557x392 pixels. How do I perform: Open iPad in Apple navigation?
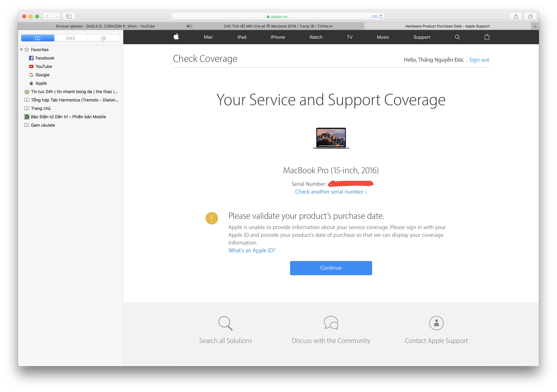[242, 37]
